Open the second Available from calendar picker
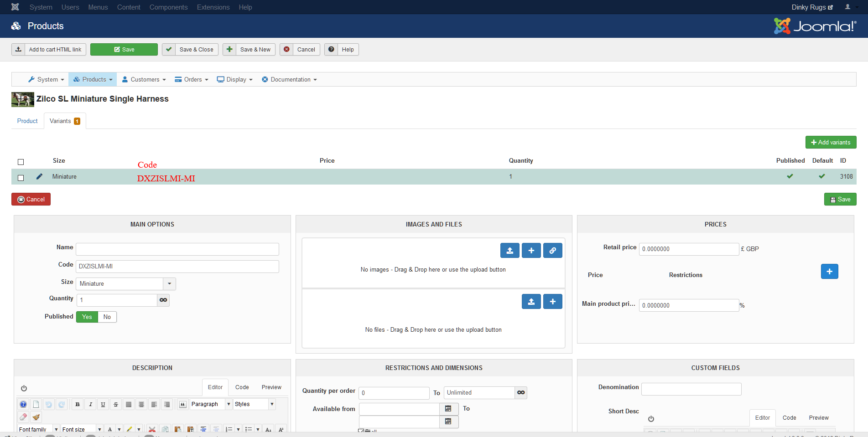This screenshot has width=868, height=437. click(448, 422)
